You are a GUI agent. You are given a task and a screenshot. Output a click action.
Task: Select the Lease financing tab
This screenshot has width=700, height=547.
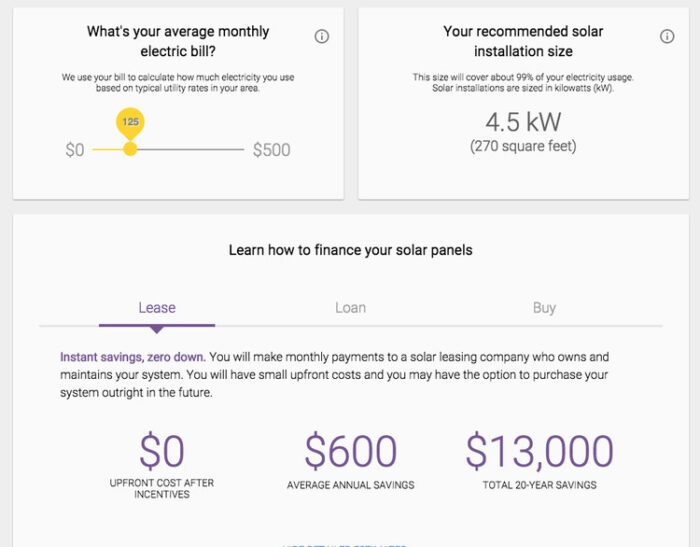[x=157, y=307]
